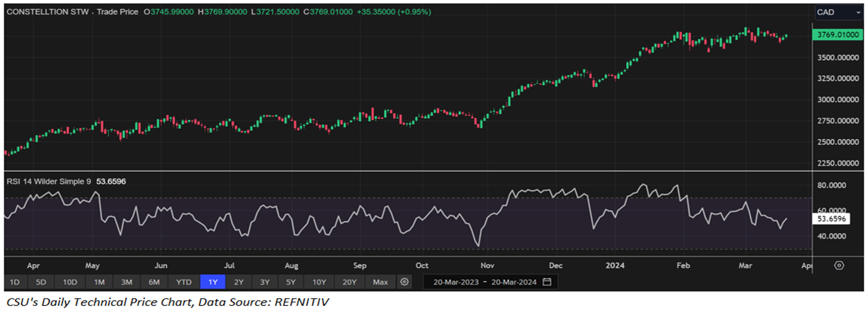The width and height of the screenshot is (868, 312).
Task: Select the 5Y time range
Action: tap(291, 282)
